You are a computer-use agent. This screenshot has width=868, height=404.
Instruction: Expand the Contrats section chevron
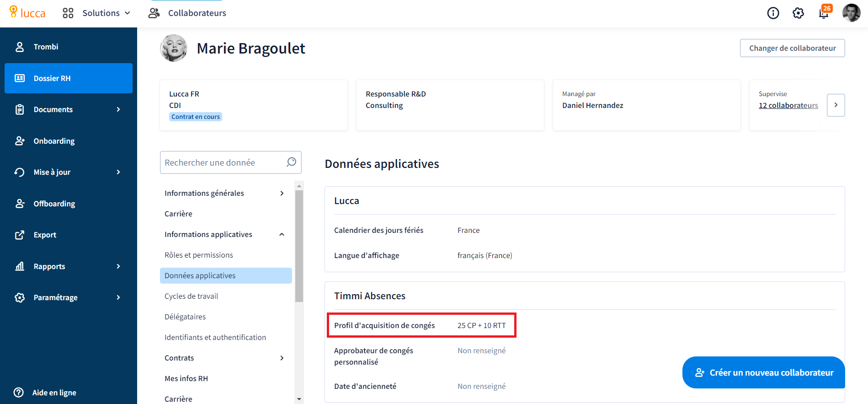[282, 358]
